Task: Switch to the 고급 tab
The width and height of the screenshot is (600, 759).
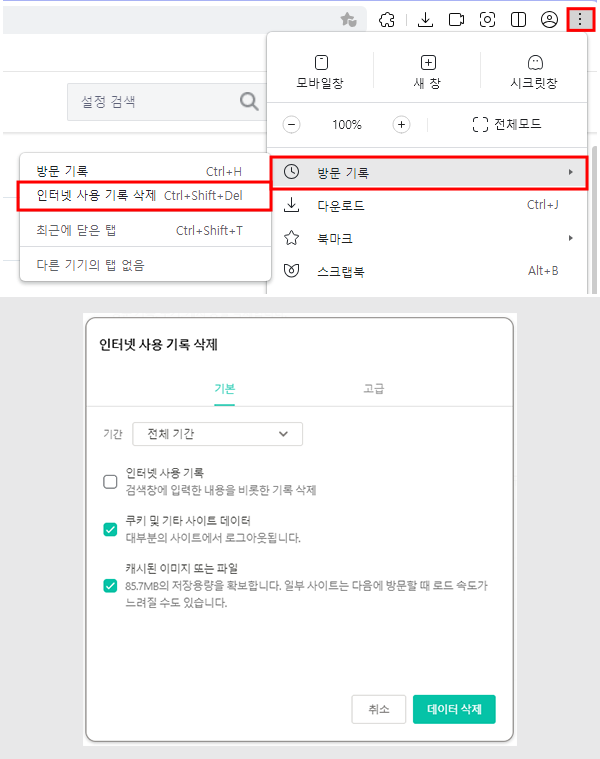Action: coord(374,389)
